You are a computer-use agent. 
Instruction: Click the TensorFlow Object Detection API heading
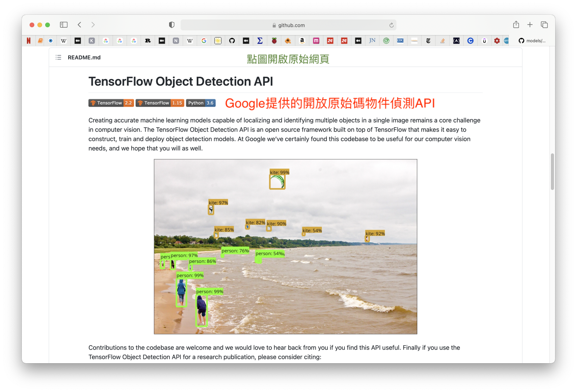(x=181, y=81)
